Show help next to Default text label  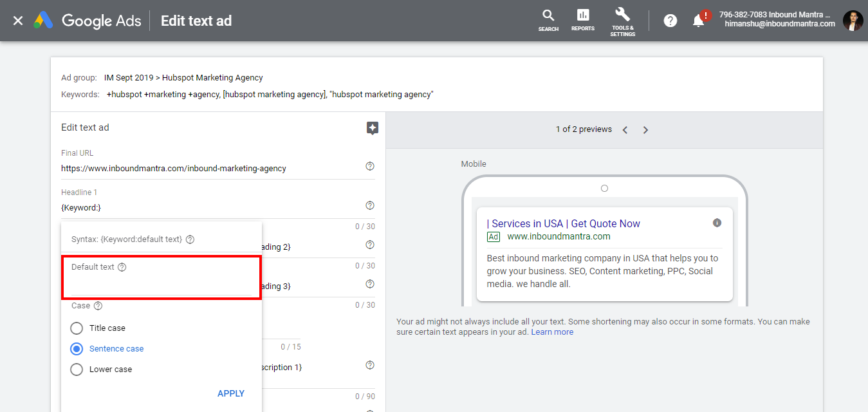pos(122,267)
